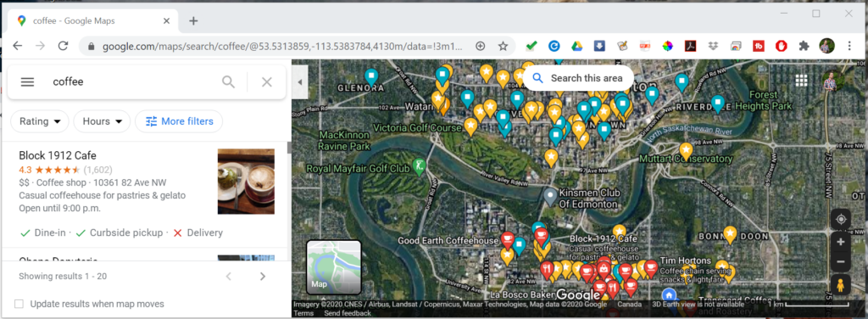
Task: Click the magnifier search icon
Action: [228, 82]
